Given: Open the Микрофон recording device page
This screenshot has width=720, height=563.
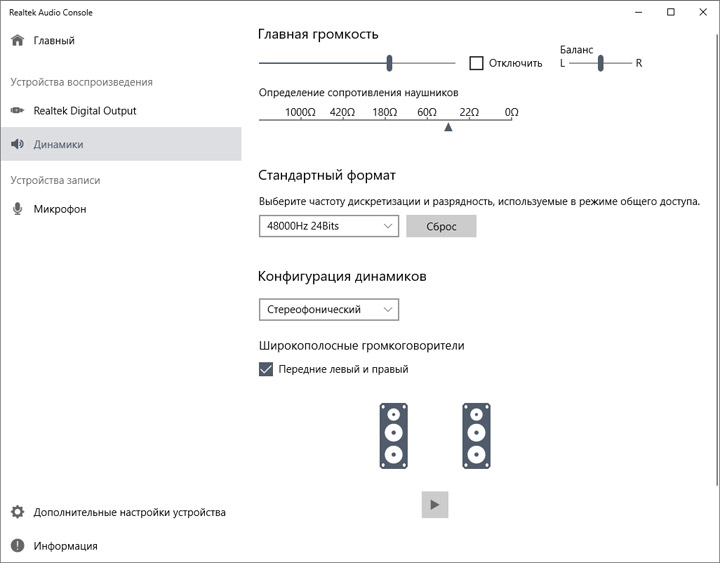Looking at the screenshot, I should 60,209.
